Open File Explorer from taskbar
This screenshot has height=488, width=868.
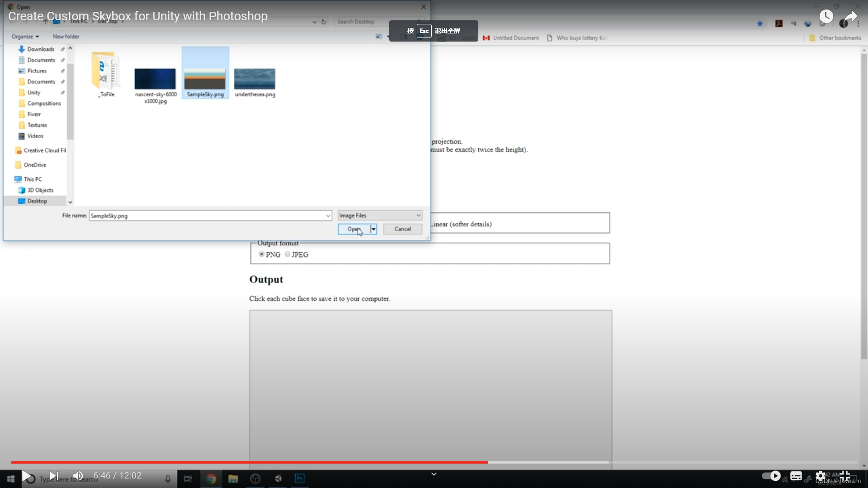pyautogui.click(x=233, y=479)
